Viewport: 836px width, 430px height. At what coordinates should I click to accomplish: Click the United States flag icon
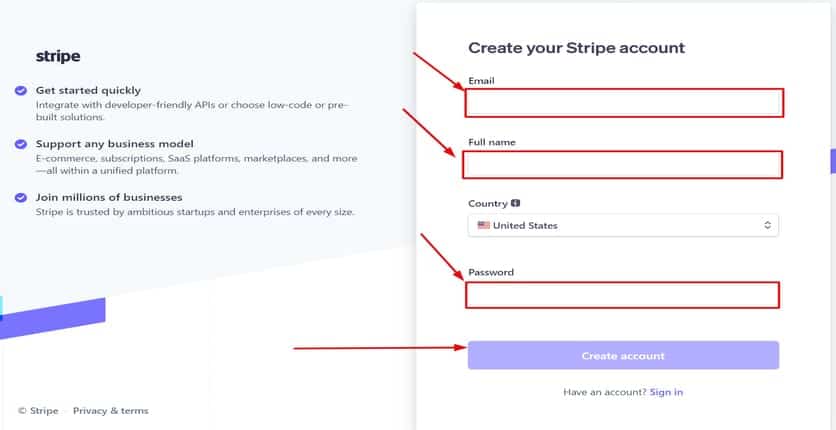(x=483, y=226)
